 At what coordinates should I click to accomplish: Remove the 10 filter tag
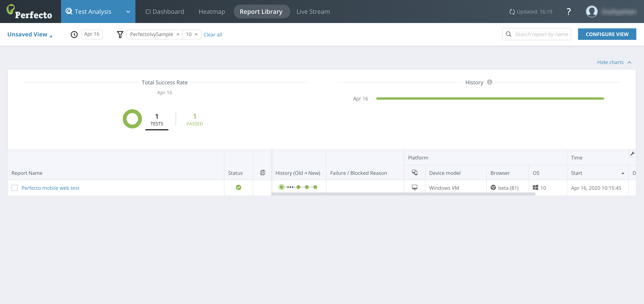click(196, 35)
